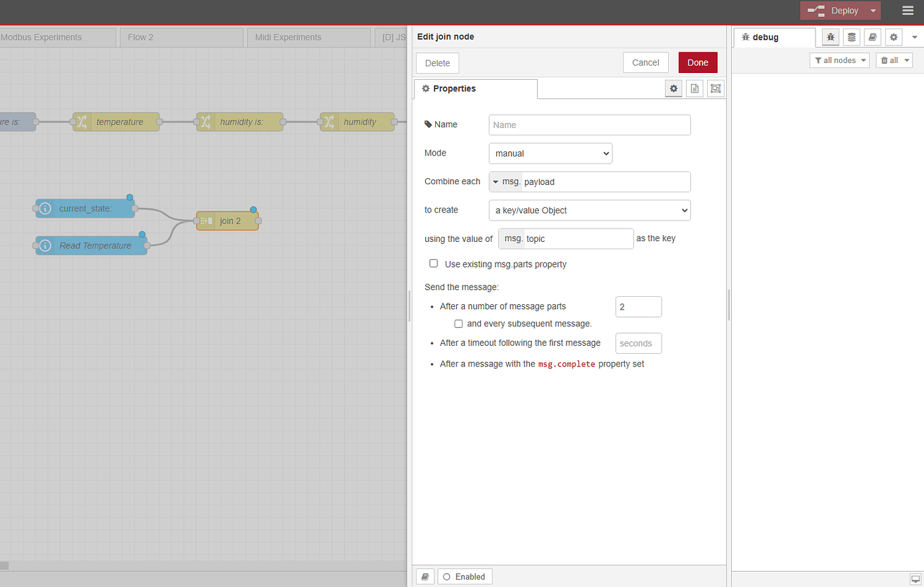Switch to the Modbus Experiments flow tab
This screenshot has height=587, width=924.
[58, 38]
